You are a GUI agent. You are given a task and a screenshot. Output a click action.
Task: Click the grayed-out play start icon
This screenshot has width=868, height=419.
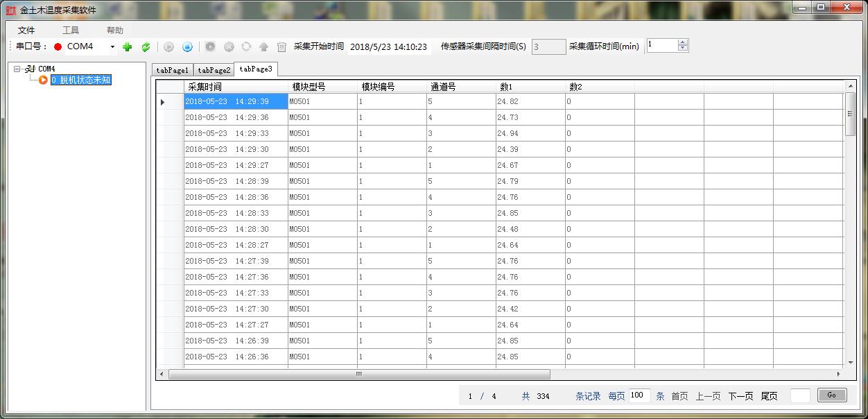click(x=168, y=47)
